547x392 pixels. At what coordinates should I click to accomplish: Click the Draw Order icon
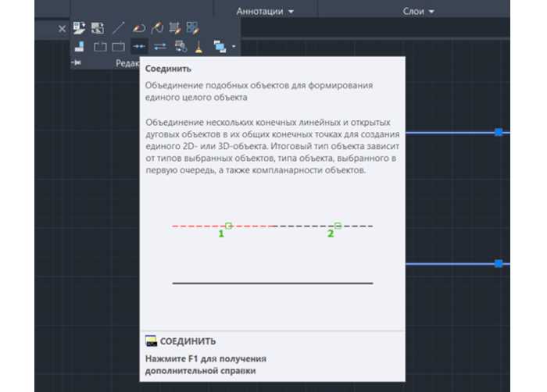[x=220, y=46]
